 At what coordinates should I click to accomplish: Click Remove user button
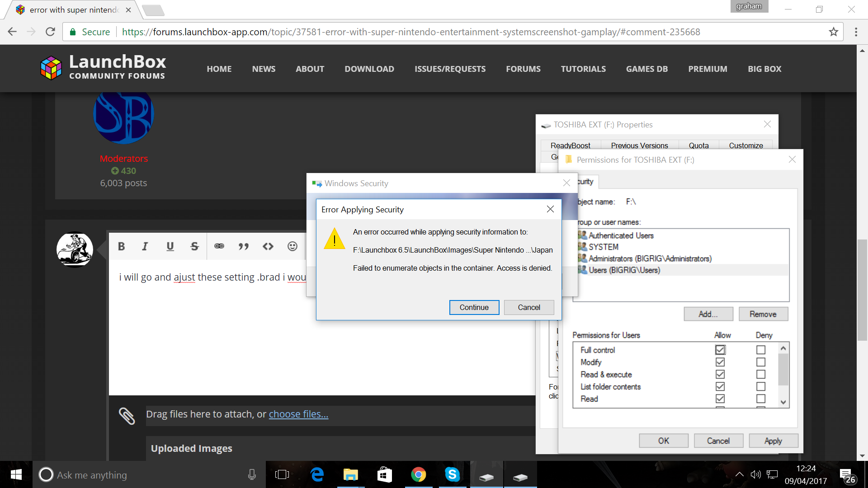(x=763, y=314)
